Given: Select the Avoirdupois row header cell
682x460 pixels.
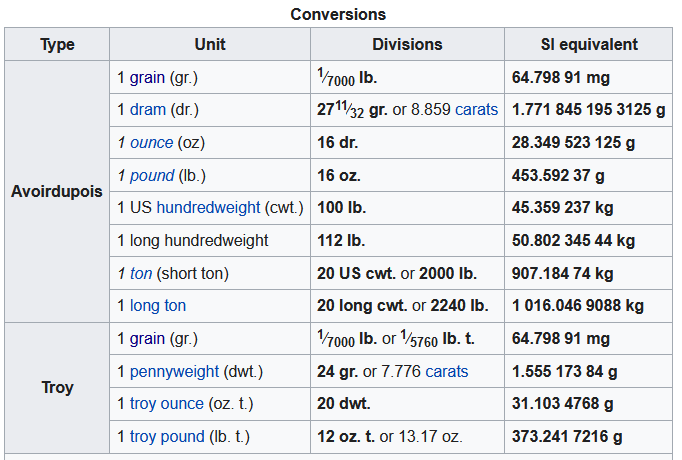Looking at the screenshot, I should (x=57, y=191).
